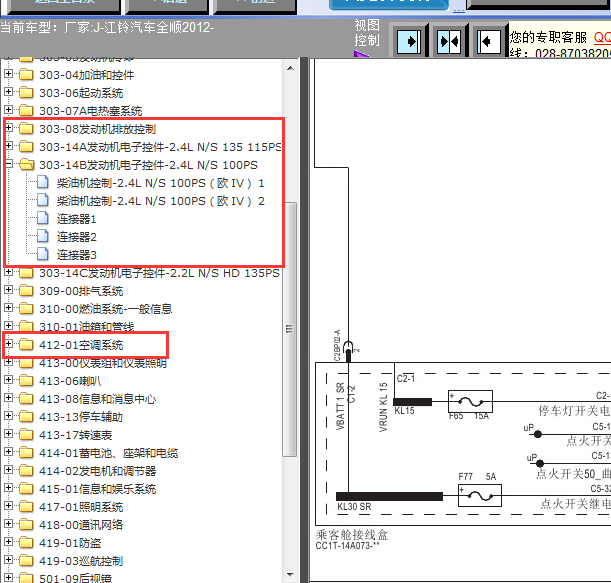This screenshot has width=611, height=583.
Task: Click the right-arrow view control button
Action: (409, 41)
